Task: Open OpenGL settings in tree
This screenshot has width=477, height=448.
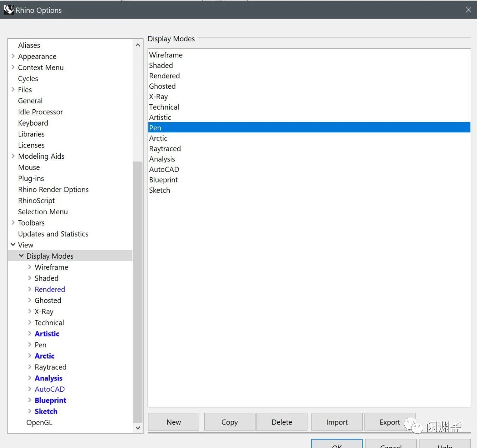Action: click(x=39, y=423)
